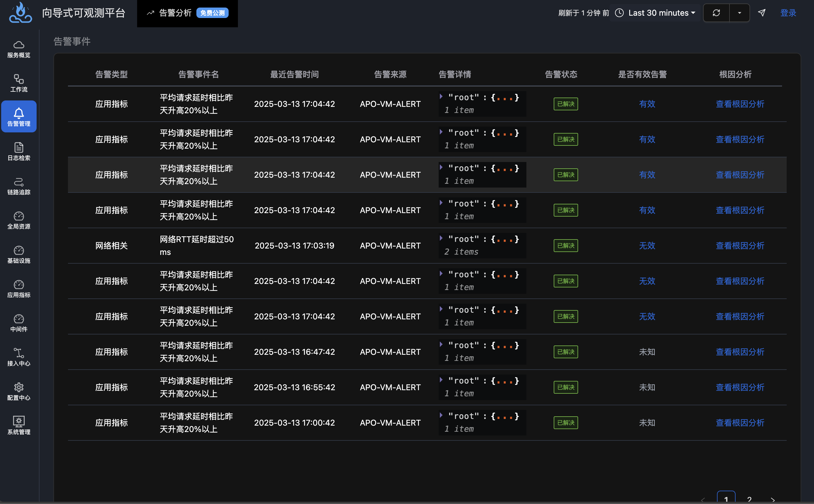Expand root JSON in 16:55:42 alert row
The image size is (814, 504).
pos(442,380)
